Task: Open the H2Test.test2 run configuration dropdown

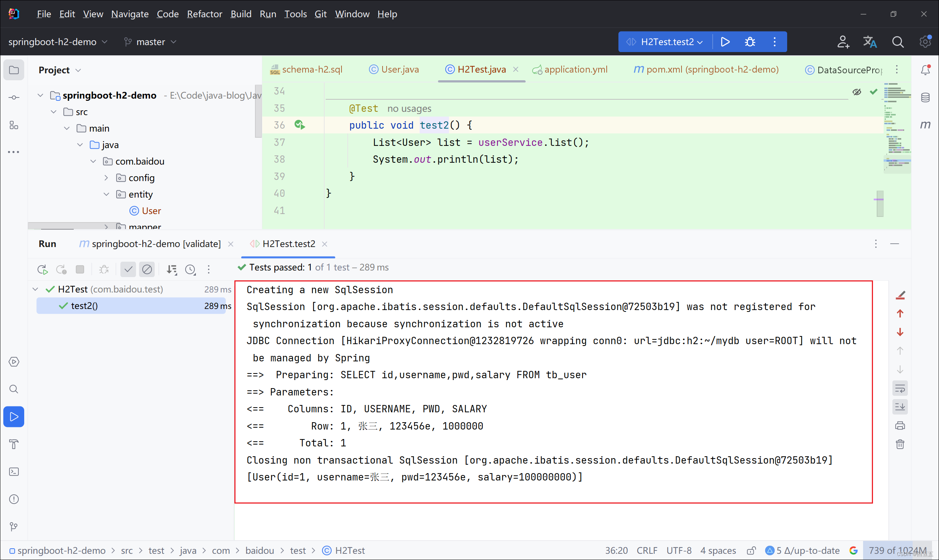Action: coord(665,42)
